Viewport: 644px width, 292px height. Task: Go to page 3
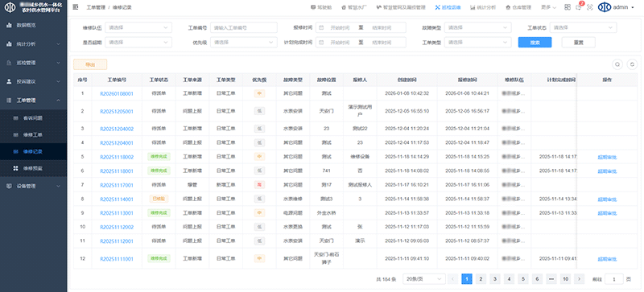coord(495,279)
